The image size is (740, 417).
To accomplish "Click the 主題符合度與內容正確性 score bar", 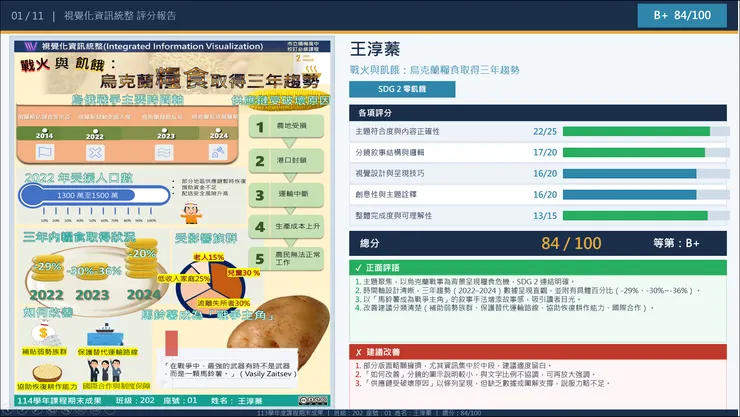I will coord(646,131).
